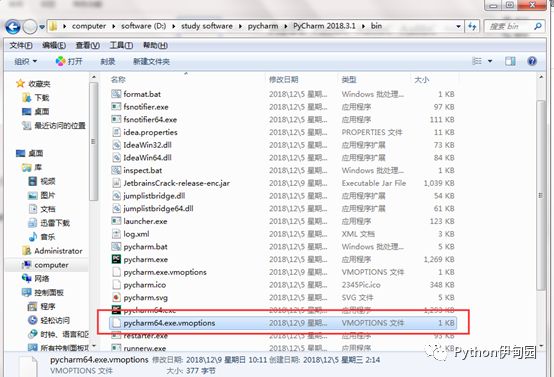Sort by the 大小 column header
The image size is (554, 377).
[x=422, y=80]
